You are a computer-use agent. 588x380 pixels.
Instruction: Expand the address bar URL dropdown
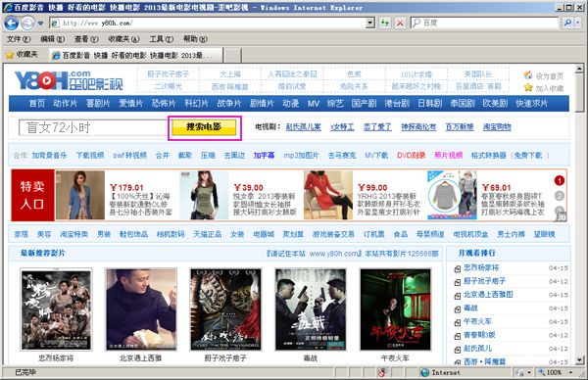click(370, 23)
